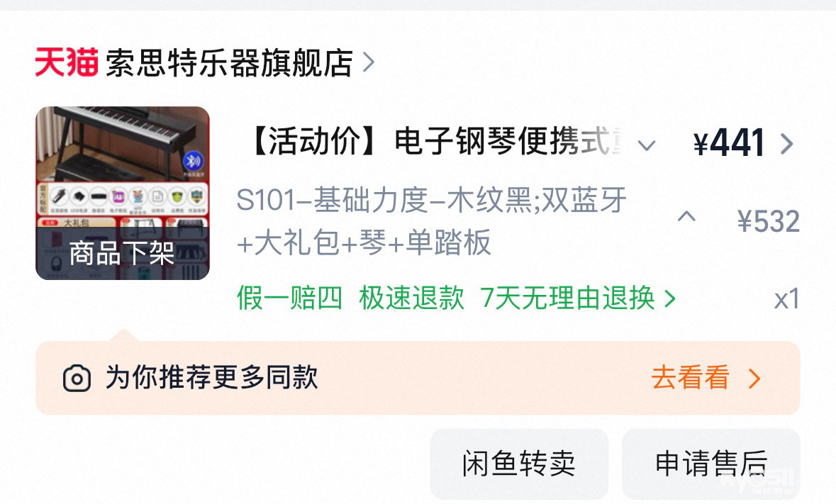
Task: Click the arrow next to ¥441 price
Action: tap(787, 143)
